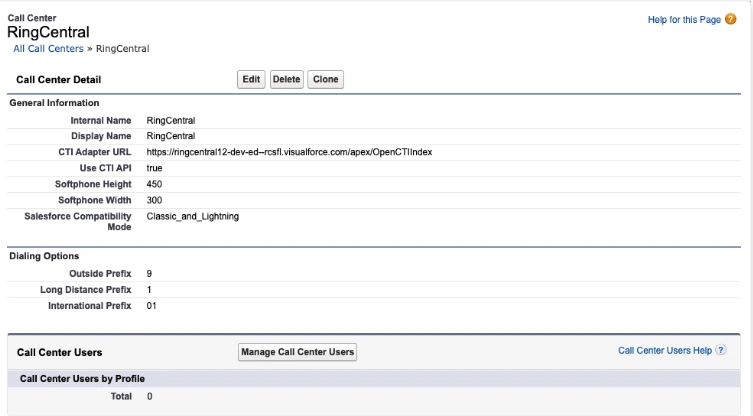This screenshot has height=416, width=753.
Task: Select the Internal Name value RingCentral
Action: (170, 120)
